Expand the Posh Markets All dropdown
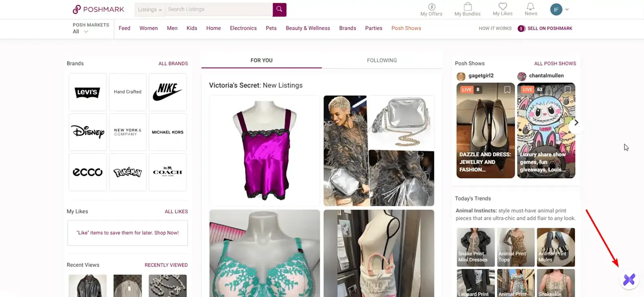 pyautogui.click(x=80, y=31)
